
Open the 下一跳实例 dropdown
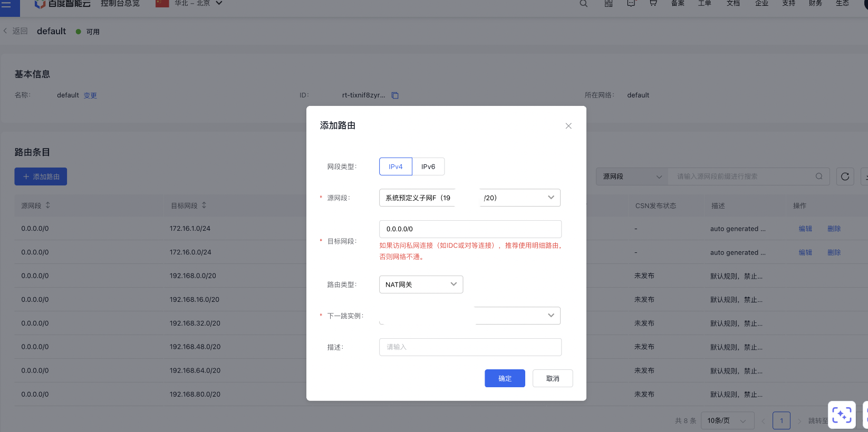point(469,316)
